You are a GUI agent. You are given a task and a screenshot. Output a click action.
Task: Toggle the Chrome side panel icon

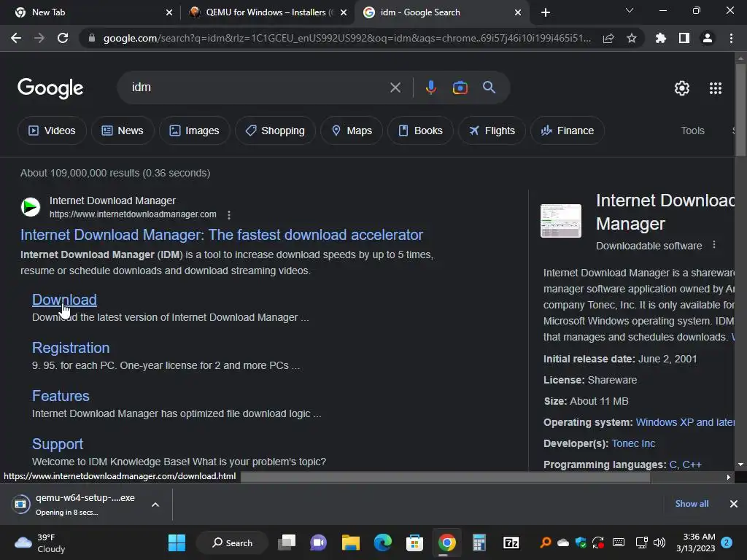click(684, 38)
